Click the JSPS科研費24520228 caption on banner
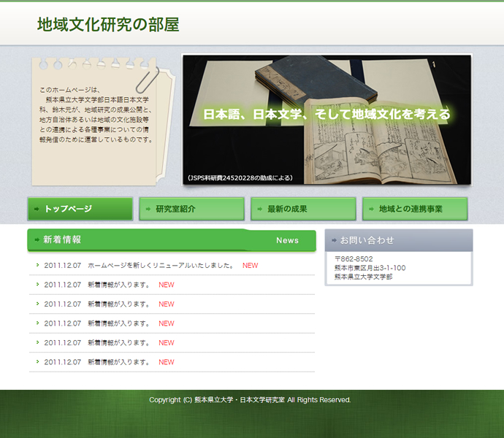The image size is (504, 438). [240, 177]
